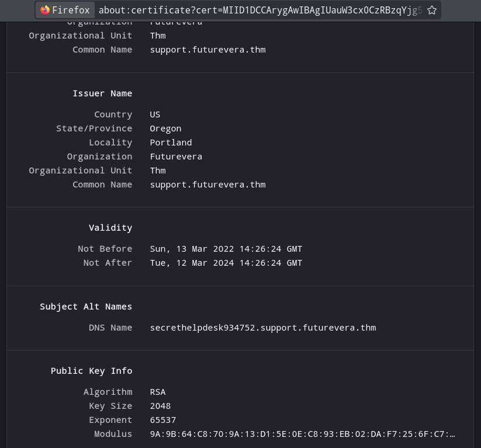Image resolution: width=481 pixels, height=448 pixels.
Task: Bookmark this page with the star icon
Action: [x=432, y=10]
